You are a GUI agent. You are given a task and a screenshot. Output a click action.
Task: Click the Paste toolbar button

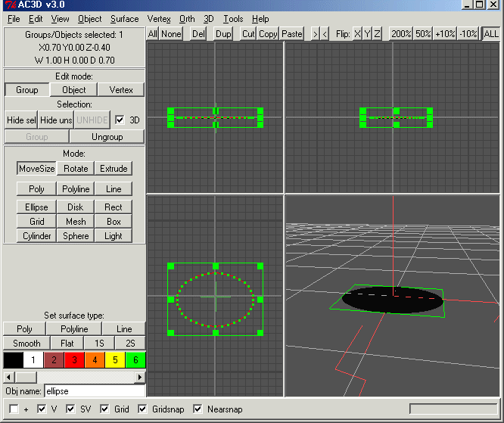coord(291,34)
